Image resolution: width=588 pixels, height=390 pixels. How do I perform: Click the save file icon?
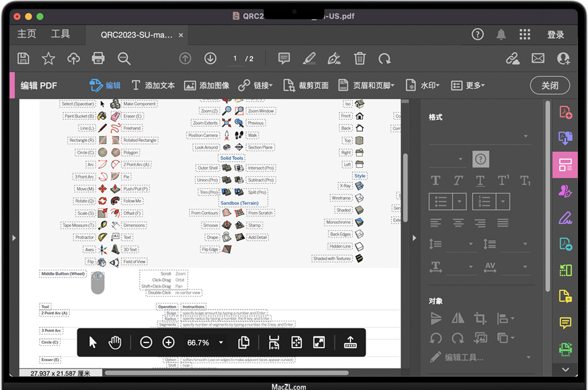23,58
